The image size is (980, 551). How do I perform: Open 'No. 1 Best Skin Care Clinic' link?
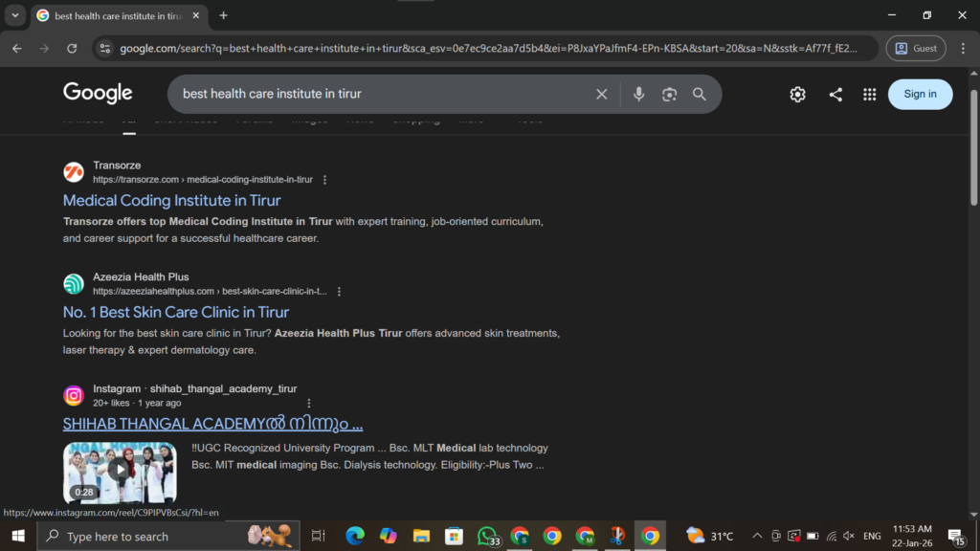coord(176,313)
